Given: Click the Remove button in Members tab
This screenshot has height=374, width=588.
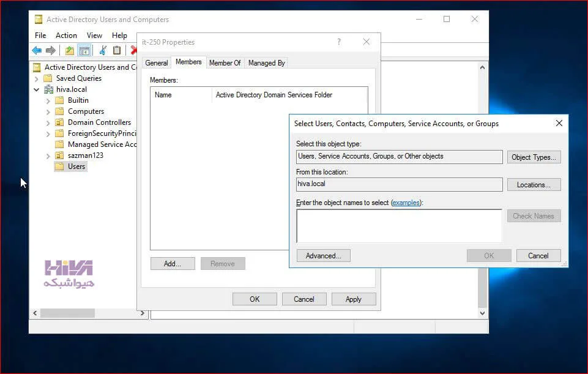Looking at the screenshot, I should coord(223,263).
